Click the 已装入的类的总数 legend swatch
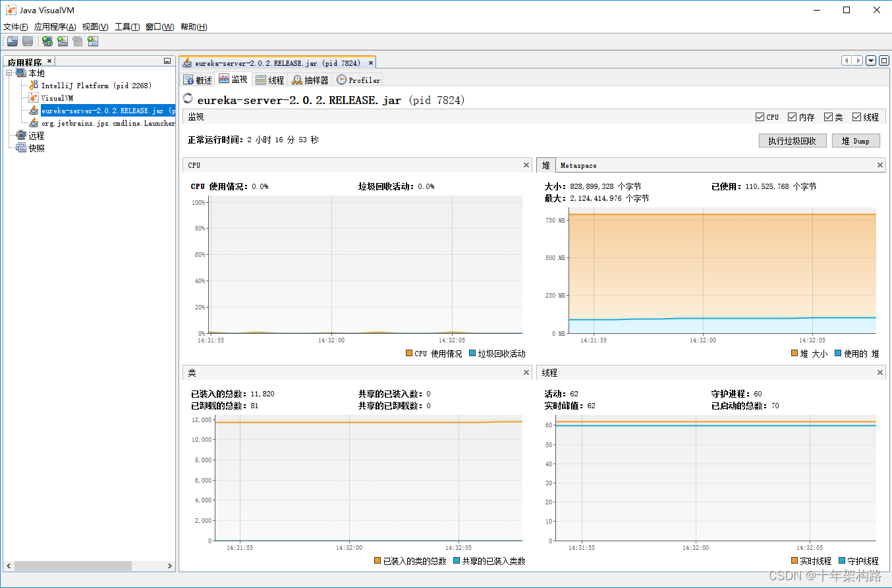 tap(377, 561)
